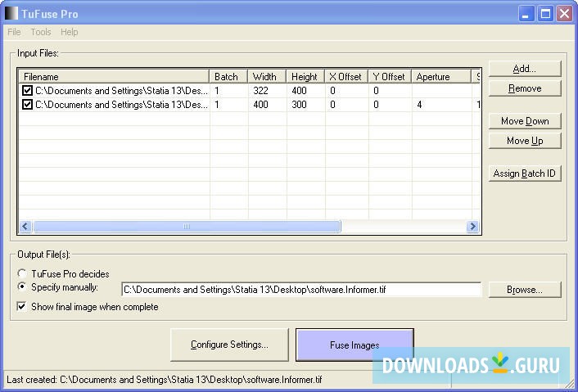This screenshot has height=392, width=578.
Task: Open Configure Settings dialog
Action: tap(229, 345)
